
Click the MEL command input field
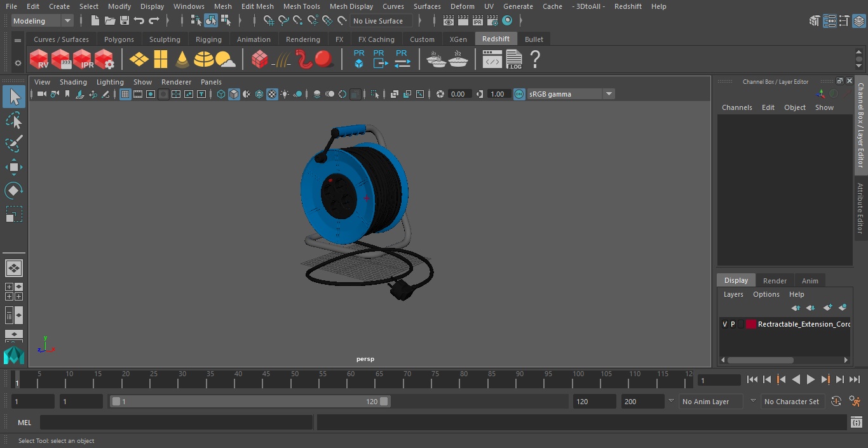click(x=176, y=423)
